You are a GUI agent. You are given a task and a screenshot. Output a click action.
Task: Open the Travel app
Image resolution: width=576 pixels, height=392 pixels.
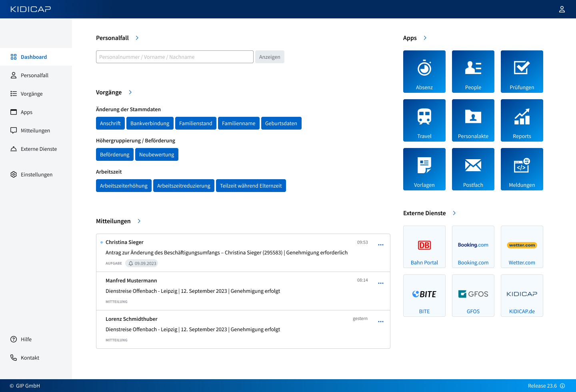[x=424, y=120]
